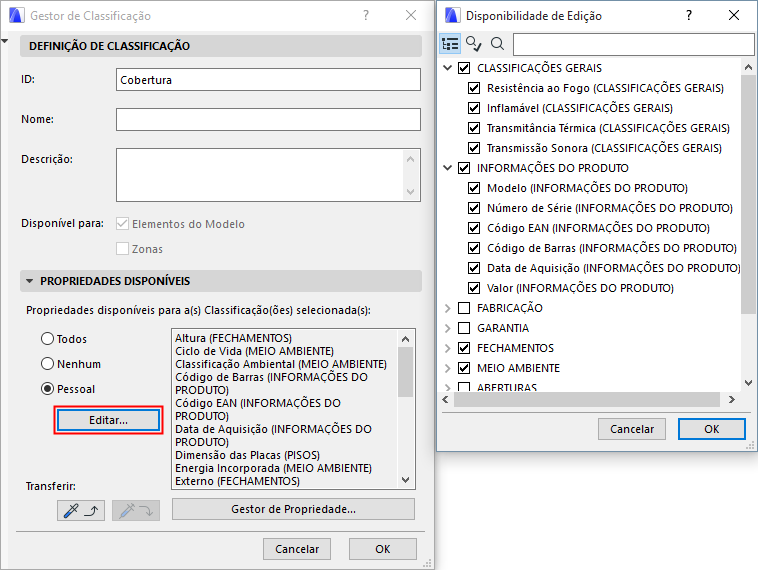Uncheck Data de Aquisição checkbox in the tree
Screen dimensions: 758x570
pyautogui.click(x=474, y=268)
